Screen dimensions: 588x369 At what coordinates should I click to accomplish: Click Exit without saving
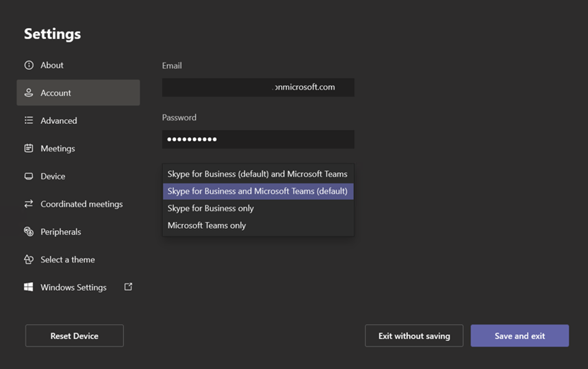(414, 335)
